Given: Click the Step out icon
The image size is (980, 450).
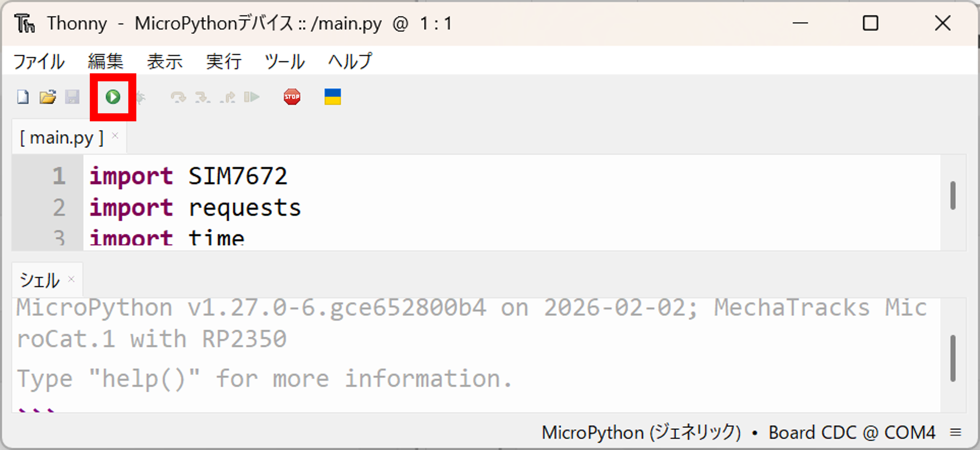Looking at the screenshot, I should pos(228,97).
